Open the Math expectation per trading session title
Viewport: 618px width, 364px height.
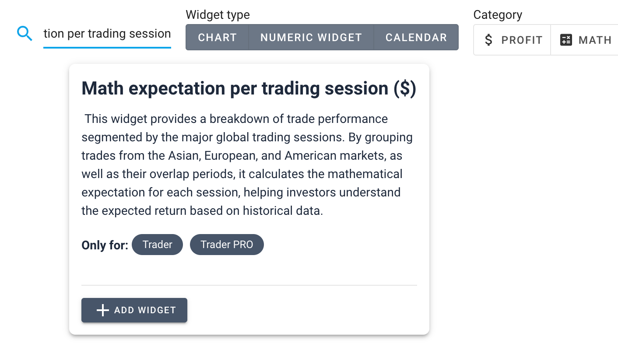249,89
